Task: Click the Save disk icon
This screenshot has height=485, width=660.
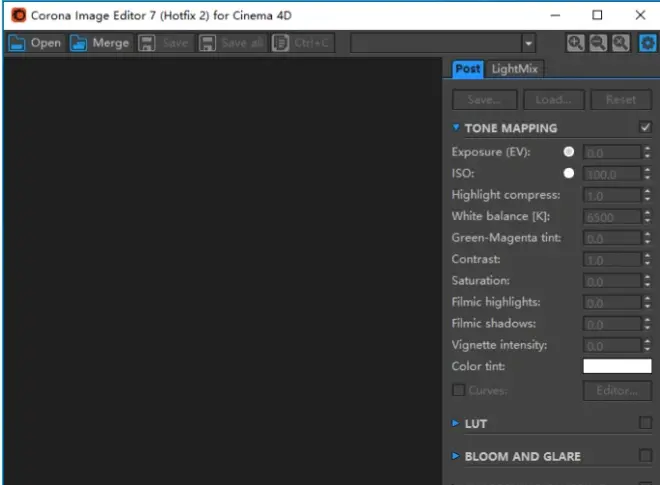Action: pos(147,43)
